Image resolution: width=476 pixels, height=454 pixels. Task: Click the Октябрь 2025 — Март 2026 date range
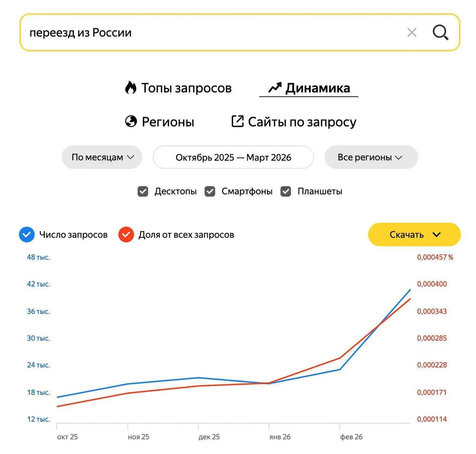point(233,157)
